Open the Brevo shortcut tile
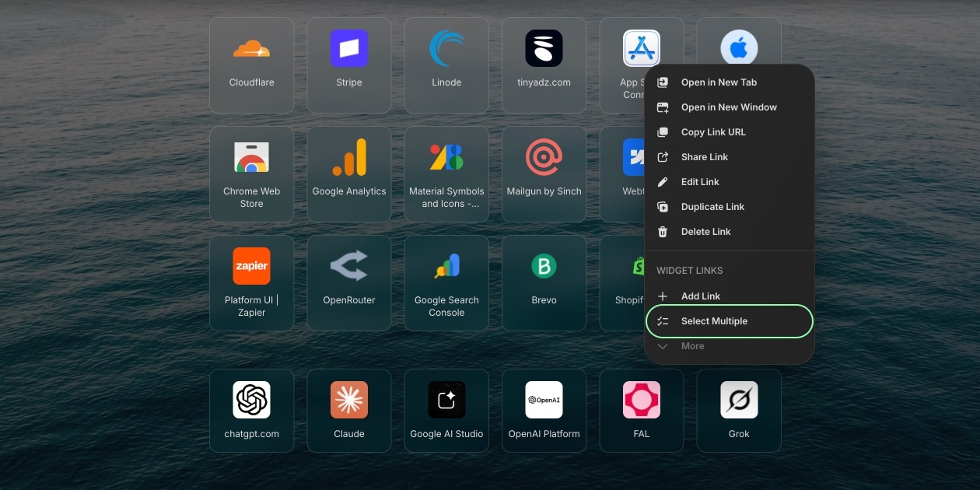Screen dimensions: 980x490 (544, 283)
